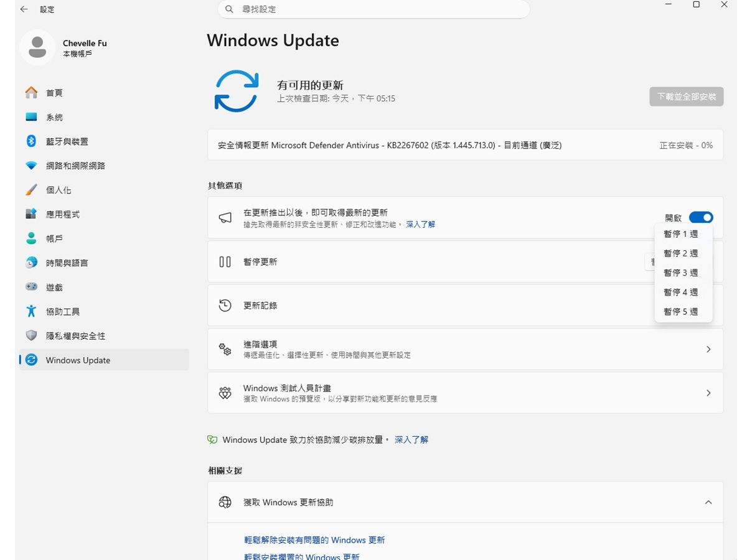Open the 遊戲 controller icon
The height and width of the screenshot is (560, 747).
[x=31, y=287]
